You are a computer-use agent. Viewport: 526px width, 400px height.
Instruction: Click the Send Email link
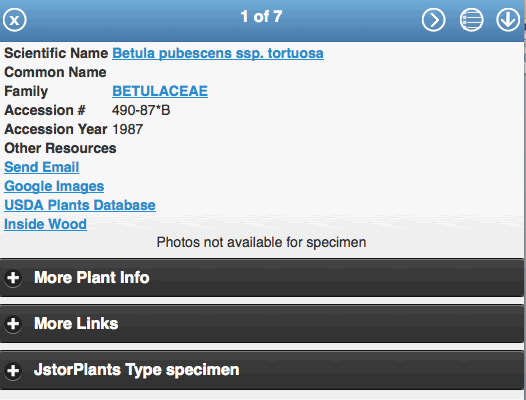42,167
